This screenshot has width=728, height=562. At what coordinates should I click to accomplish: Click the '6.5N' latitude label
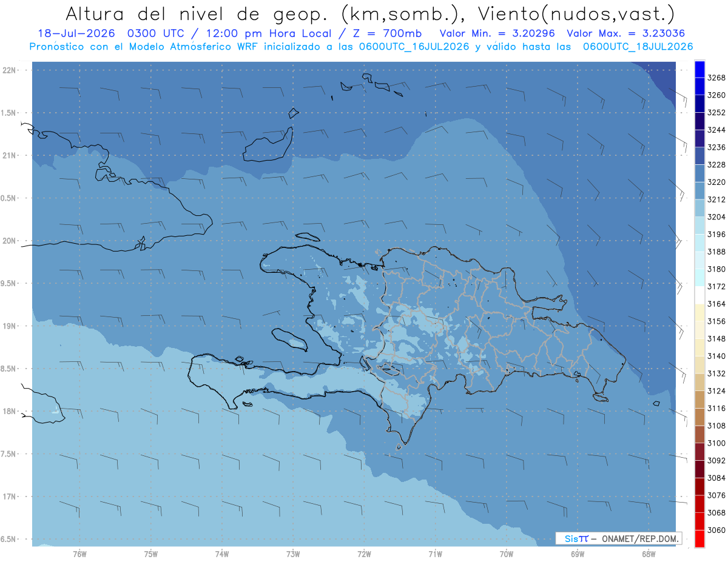8,539
